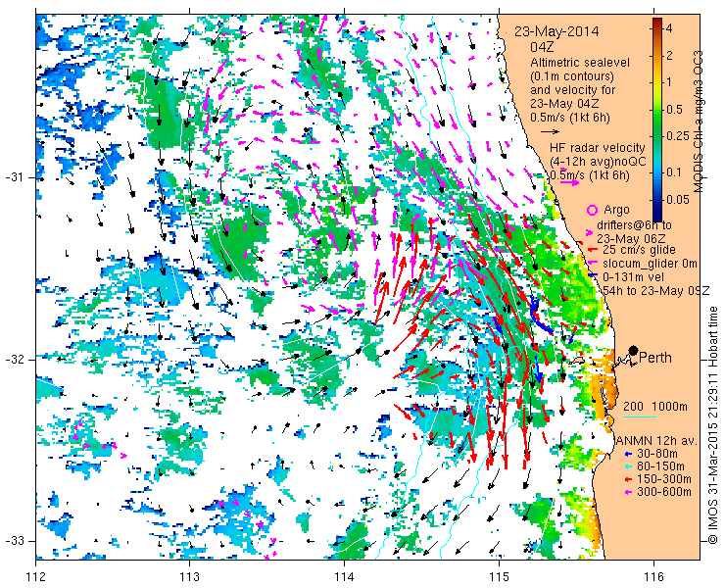Click the date label 23-May-2014

(x=556, y=31)
